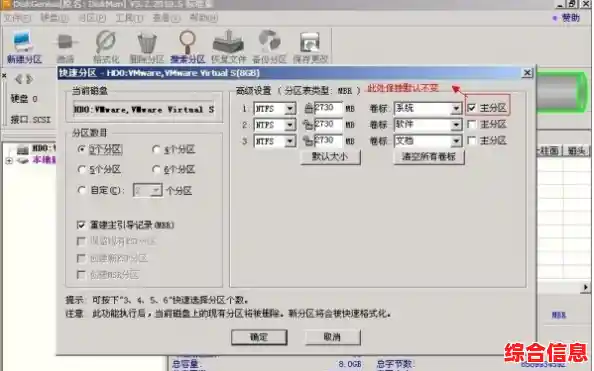Viewport: 594px width, 371px height.
Task: Select the HD0 tree item
Action: [44, 148]
